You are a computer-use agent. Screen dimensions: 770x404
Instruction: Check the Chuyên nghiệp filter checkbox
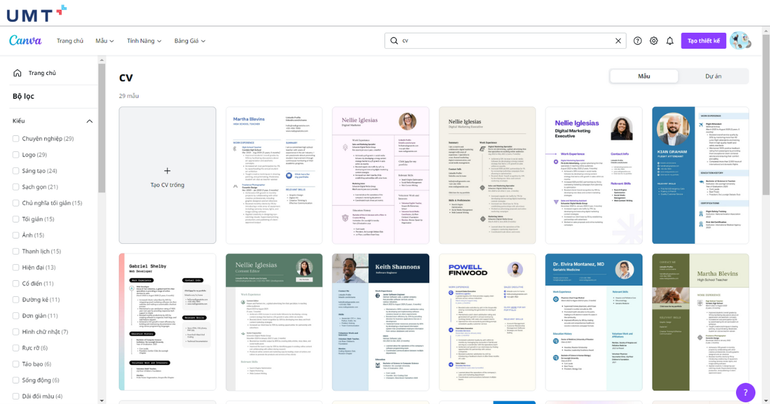pyautogui.click(x=16, y=139)
